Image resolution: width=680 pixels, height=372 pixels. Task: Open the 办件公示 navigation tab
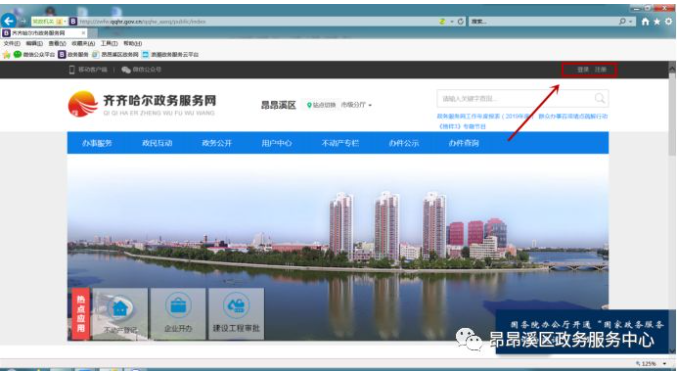[x=404, y=143]
